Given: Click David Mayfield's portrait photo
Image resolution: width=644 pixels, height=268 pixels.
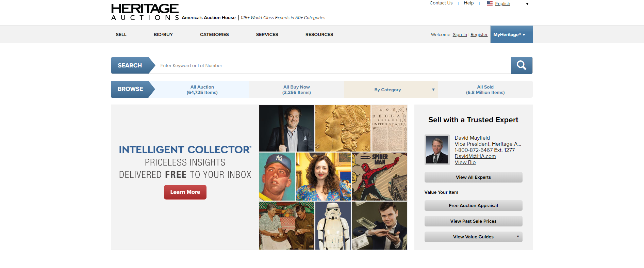Looking at the screenshot, I should (x=437, y=150).
